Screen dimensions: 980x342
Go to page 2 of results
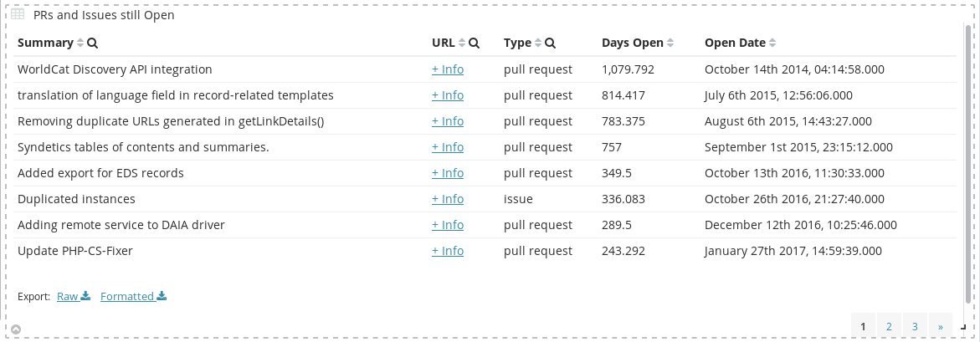pyautogui.click(x=889, y=326)
